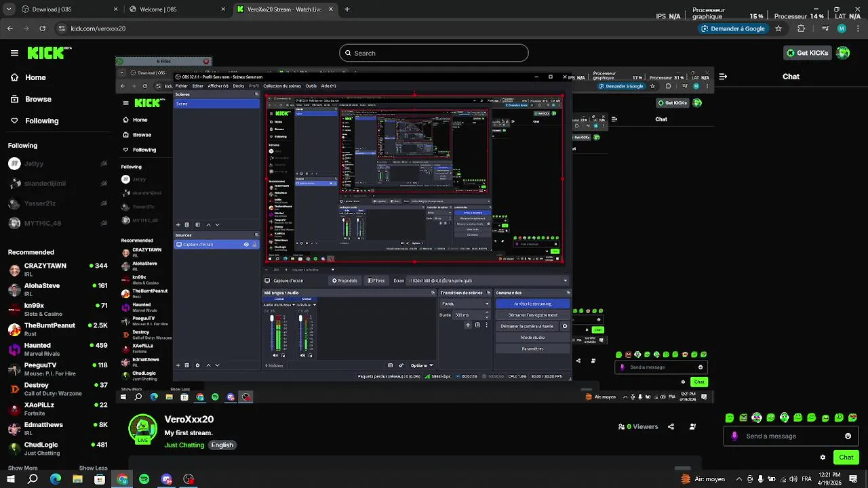This screenshot has width=868, height=488.
Task: Open TheBurntPeanut recommended channel in Kick sidebar
Action: pyautogui.click(x=58, y=329)
